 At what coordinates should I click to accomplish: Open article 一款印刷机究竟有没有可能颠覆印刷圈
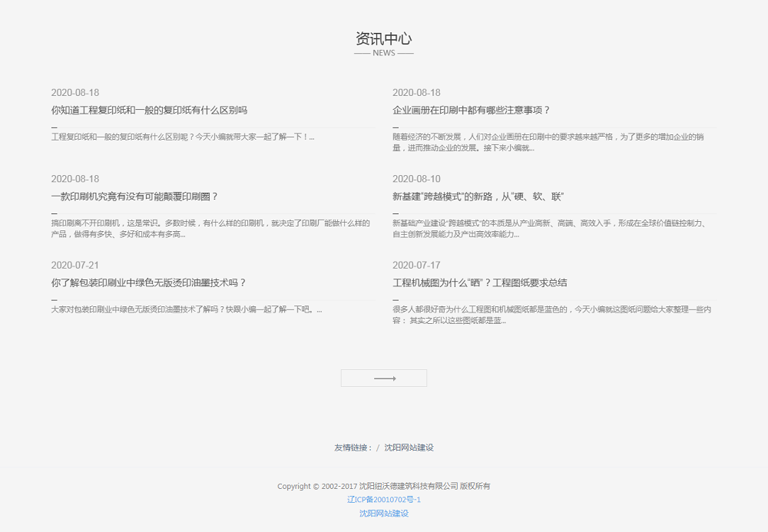tap(134, 197)
